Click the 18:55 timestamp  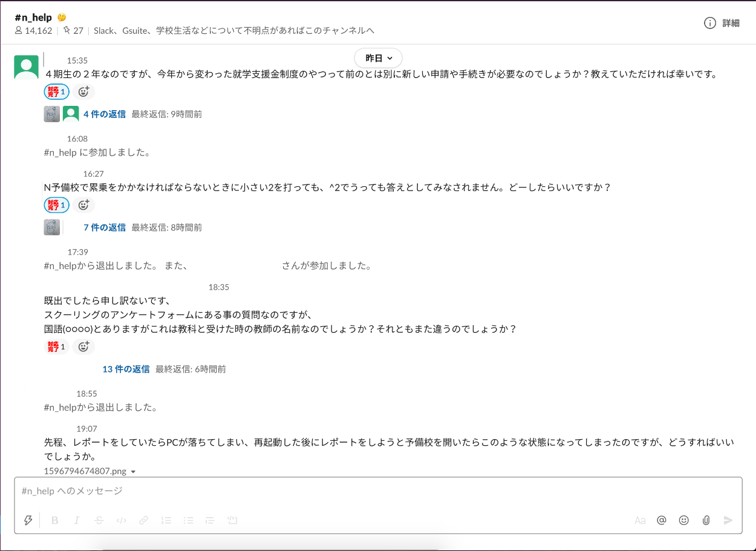coord(86,393)
